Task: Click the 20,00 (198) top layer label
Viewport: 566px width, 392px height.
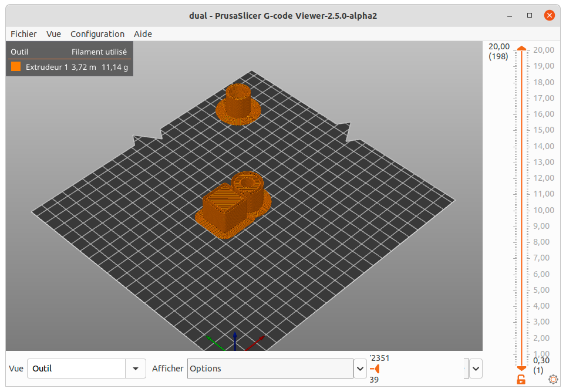Action: coord(499,52)
